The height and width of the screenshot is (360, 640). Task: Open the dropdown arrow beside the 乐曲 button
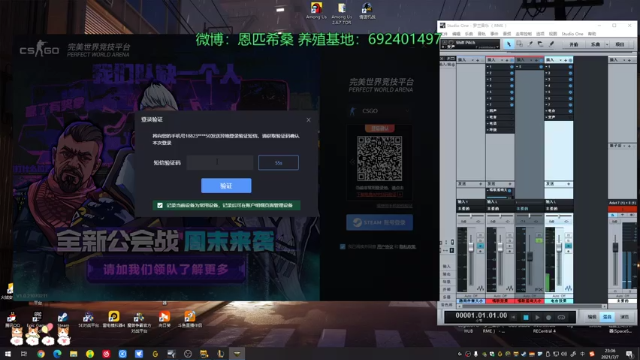[x=607, y=44]
